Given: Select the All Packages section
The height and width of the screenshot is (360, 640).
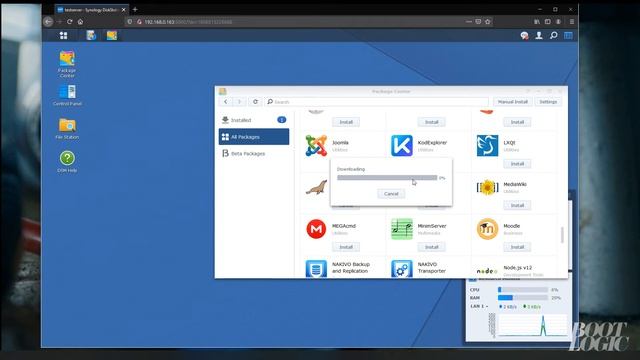Looking at the screenshot, I should pos(253,137).
